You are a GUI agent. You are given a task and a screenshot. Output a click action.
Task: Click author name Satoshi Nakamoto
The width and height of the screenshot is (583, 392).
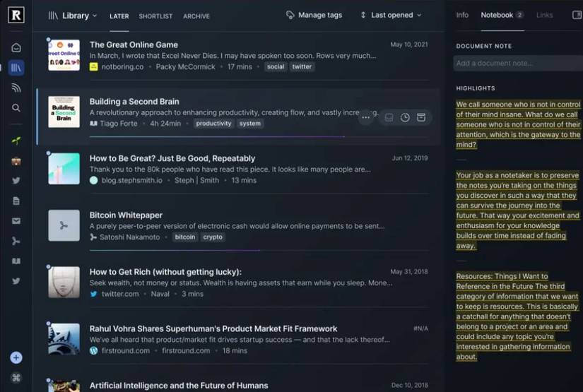129,237
